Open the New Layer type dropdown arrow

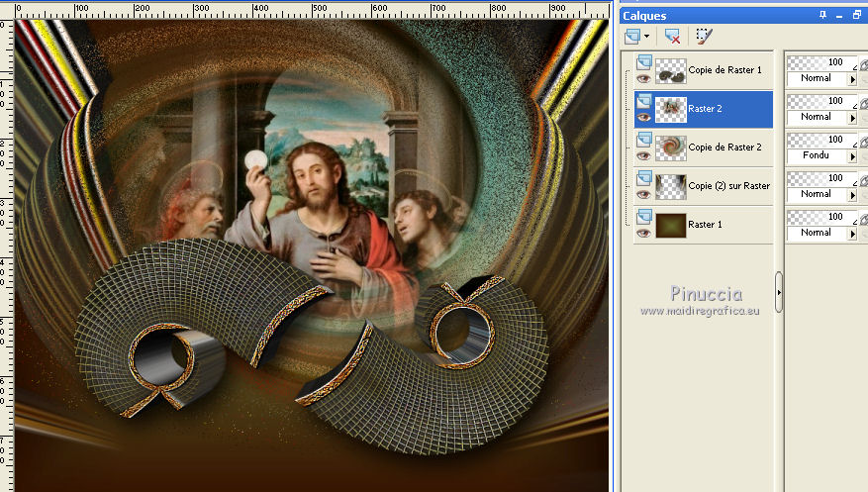(646, 37)
